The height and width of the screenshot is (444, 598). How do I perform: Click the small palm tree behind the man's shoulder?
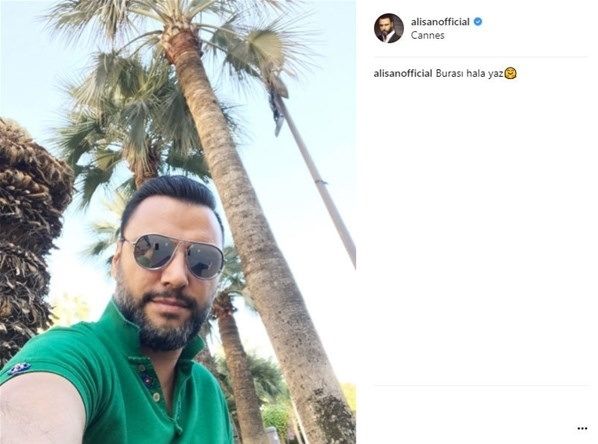tap(236, 362)
